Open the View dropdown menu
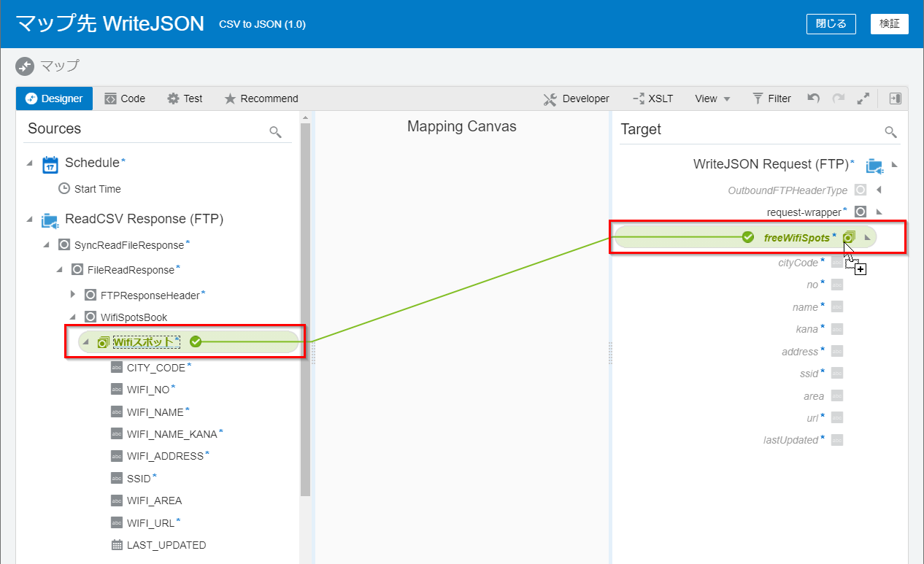The height and width of the screenshot is (564, 924). pos(712,98)
